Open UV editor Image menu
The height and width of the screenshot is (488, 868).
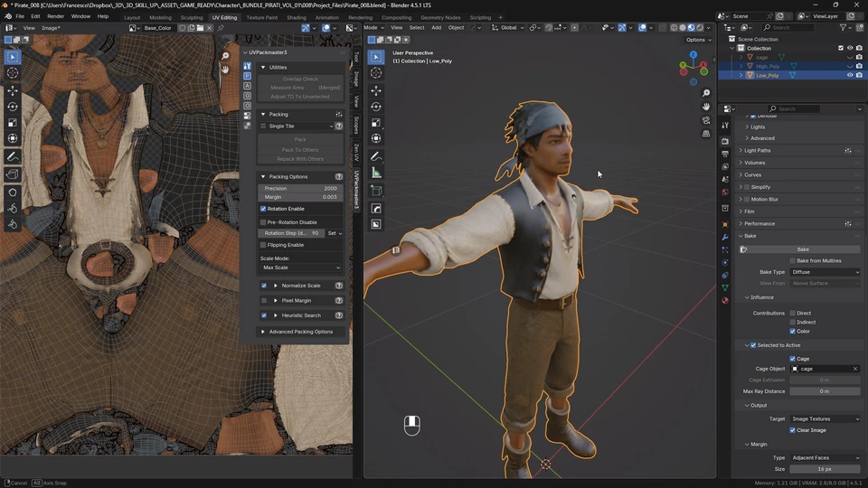click(x=51, y=28)
